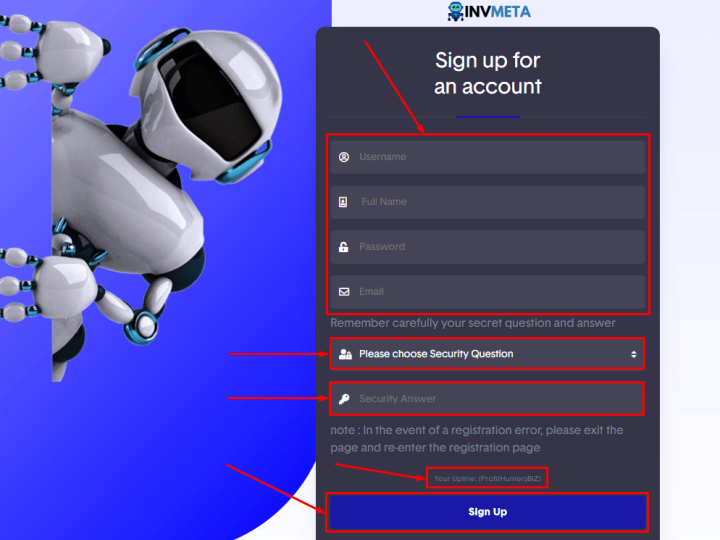Click the padlock icon beside Password
This screenshot has height=540, width=720.
click(343, 247)
